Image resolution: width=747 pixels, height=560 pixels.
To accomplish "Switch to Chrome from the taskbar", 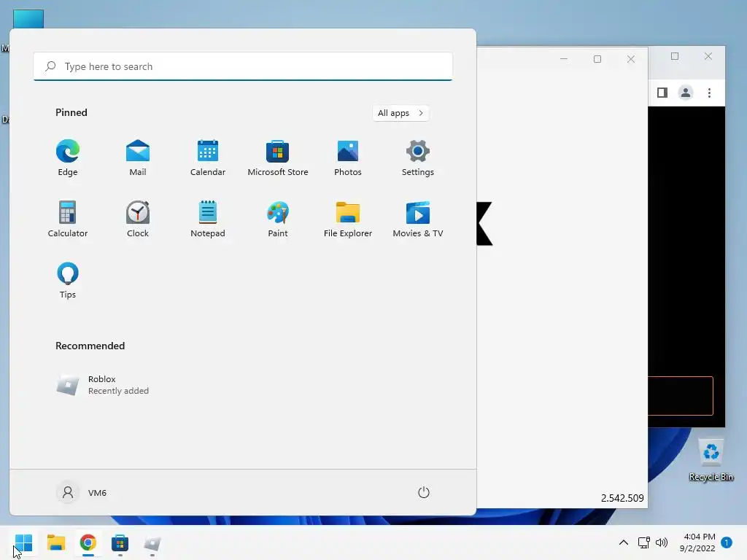I will (x=88, y=542).
